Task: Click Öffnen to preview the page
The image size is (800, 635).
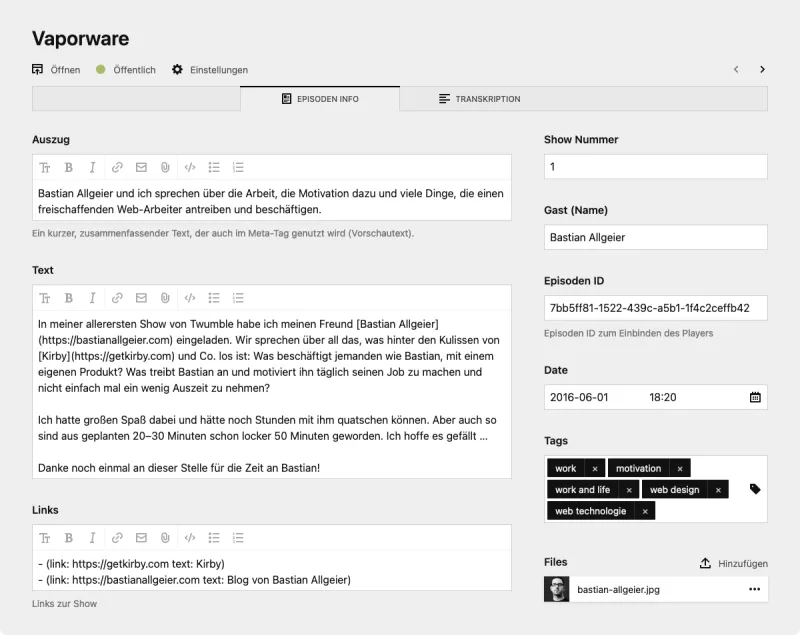Action: [x=55, y=70]
